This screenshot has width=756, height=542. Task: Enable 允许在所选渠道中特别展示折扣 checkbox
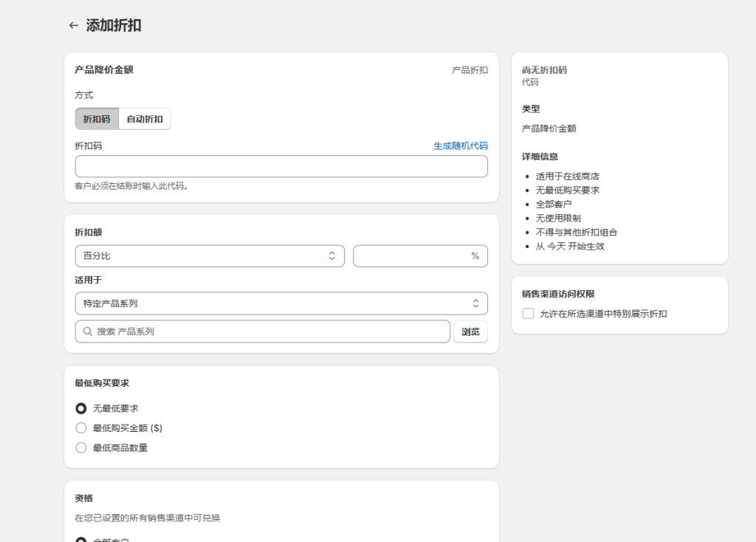[528, 313]
